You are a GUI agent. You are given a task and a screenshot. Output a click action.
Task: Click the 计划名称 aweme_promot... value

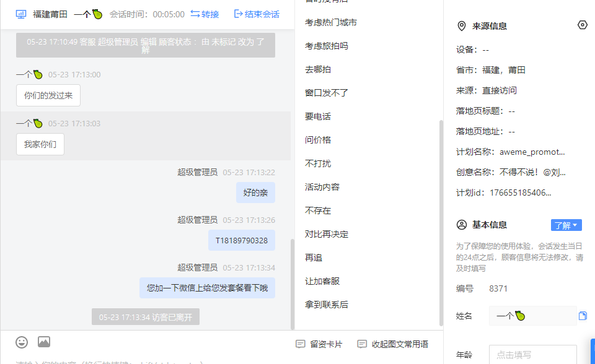click(x=532, y=152)
